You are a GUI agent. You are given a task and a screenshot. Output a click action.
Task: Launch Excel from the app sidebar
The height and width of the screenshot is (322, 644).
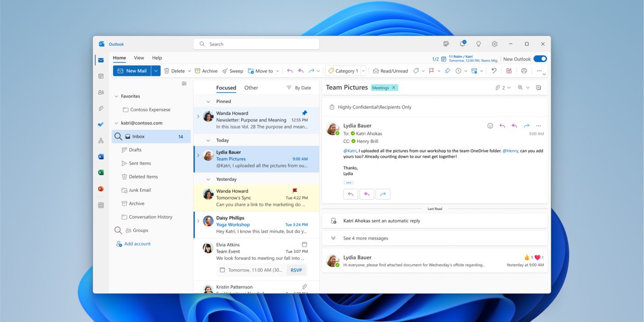point(101,172)
